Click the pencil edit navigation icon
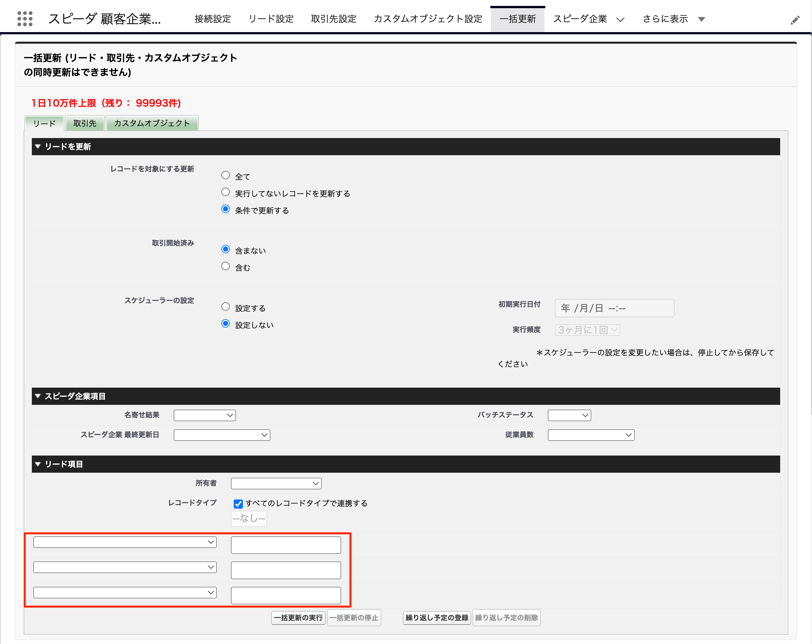This screenshot has width=812, height=644. coord(795,20)
